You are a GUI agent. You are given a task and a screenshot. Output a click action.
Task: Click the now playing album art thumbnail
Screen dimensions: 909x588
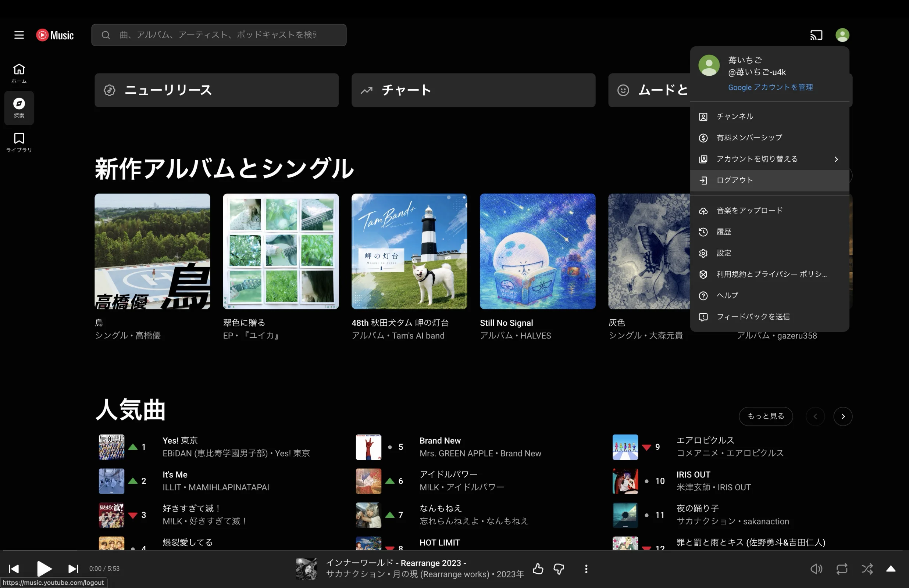point(306,569)
